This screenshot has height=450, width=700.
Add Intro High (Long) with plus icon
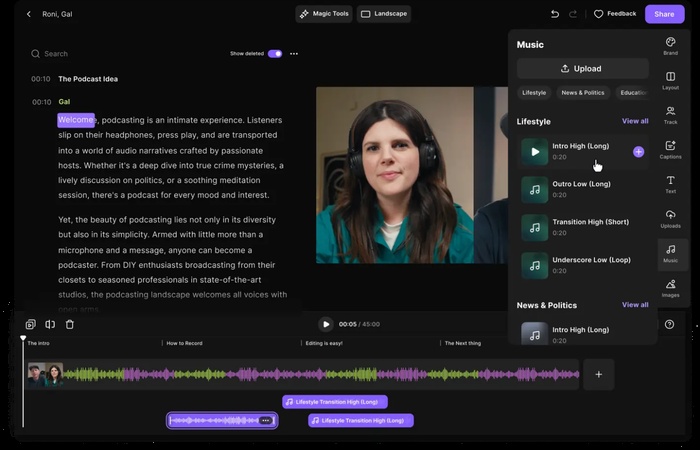tap(639, 152)
